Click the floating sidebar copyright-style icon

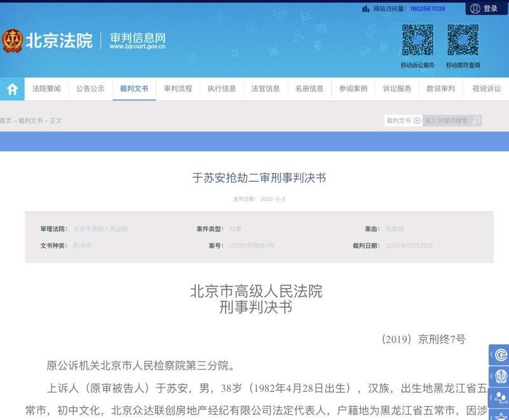pos(500,354)
